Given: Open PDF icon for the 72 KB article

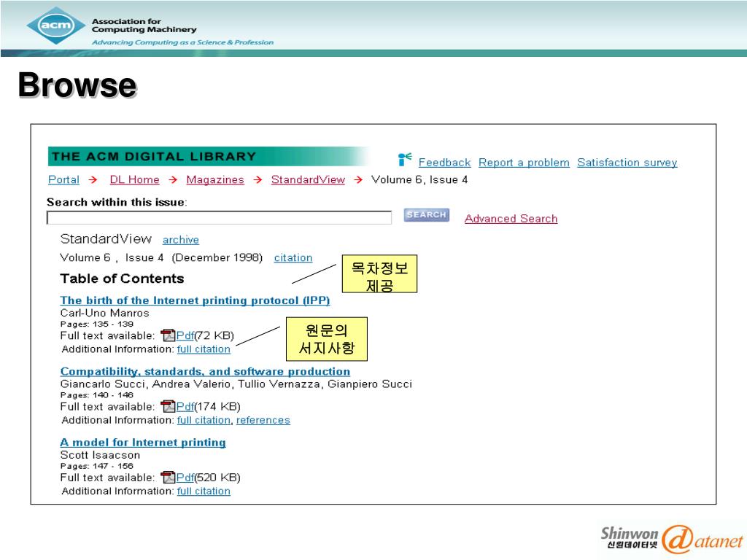Looking at the screenshot, I should 168,335.
